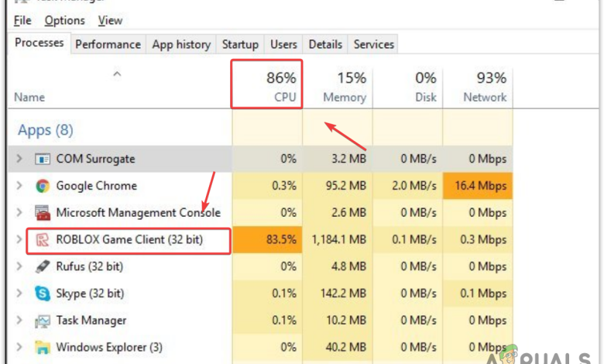The width and height of the screenshot is (604, 364).
Task: Click the Task Manager process icon
Action: coord(43,321)
